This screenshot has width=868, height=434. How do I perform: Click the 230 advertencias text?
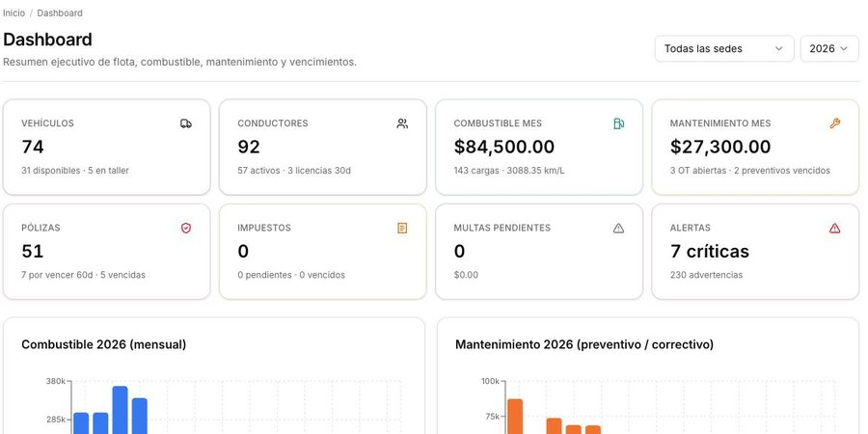click(706, 275)
